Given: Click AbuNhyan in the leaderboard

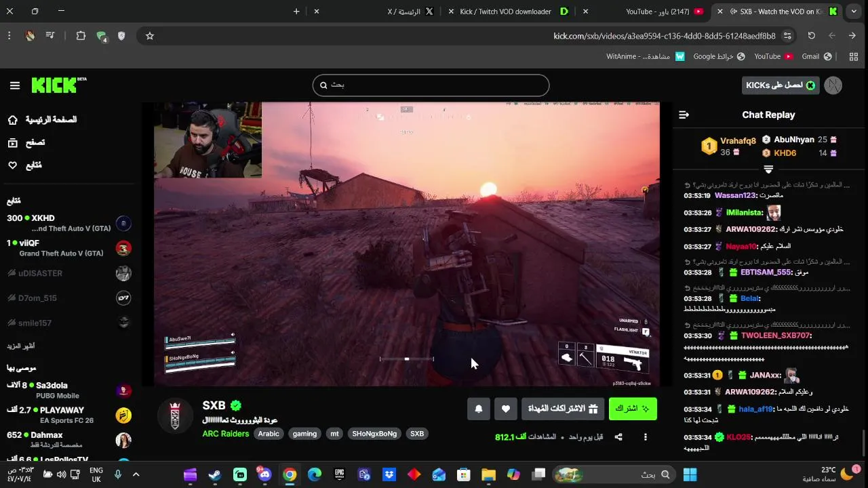Looking at the screenshot, I should [x=794, y=140].
